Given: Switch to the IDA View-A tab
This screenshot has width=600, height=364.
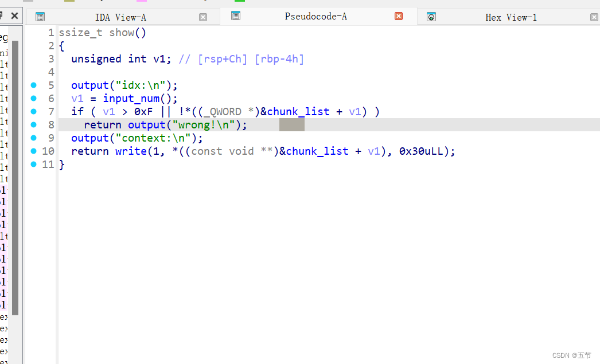Looking at the screenshot, I should (x=120, y=17).
